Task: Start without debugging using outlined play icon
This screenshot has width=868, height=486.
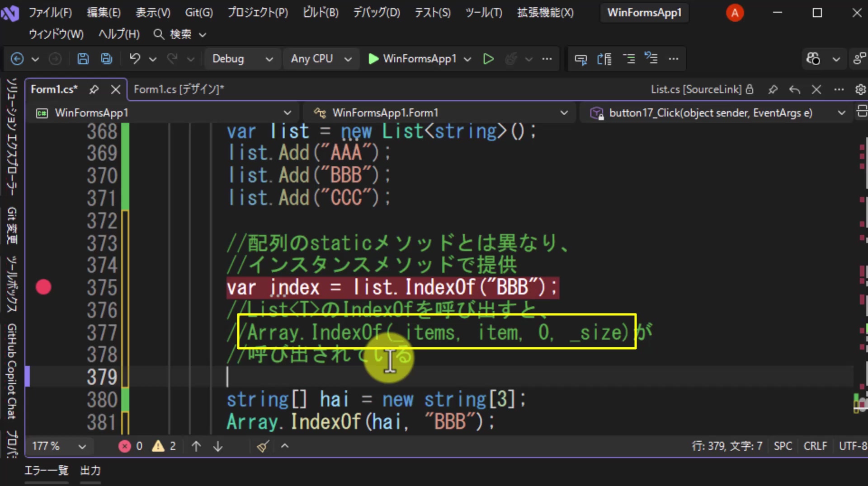Action: (x=488, y=59)
